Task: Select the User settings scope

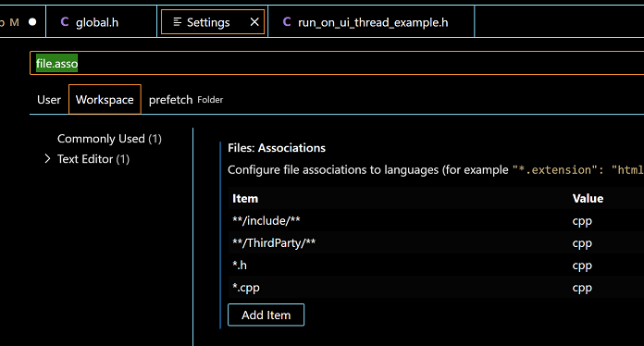Action: tap(49, 100)
